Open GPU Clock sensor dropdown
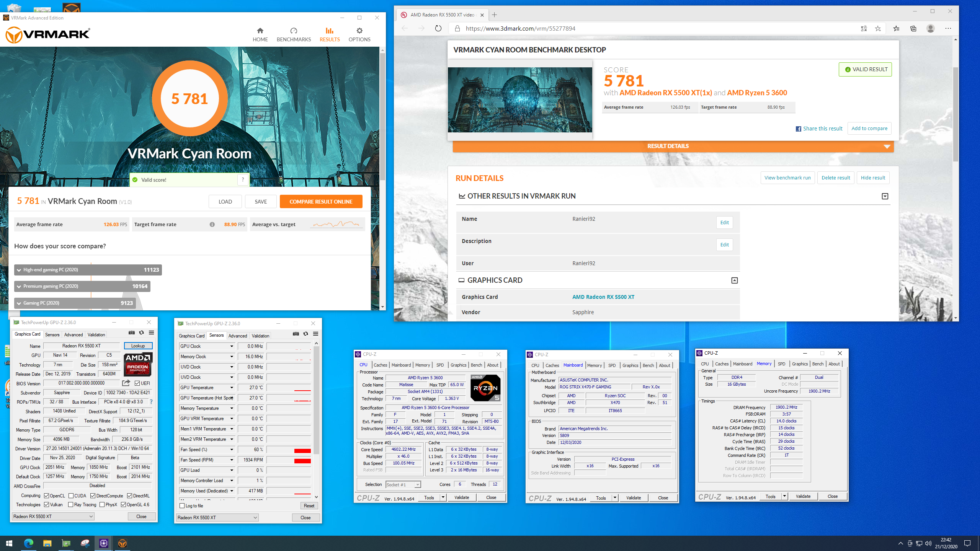Screen dimensions: 980x551 point(232,346)
